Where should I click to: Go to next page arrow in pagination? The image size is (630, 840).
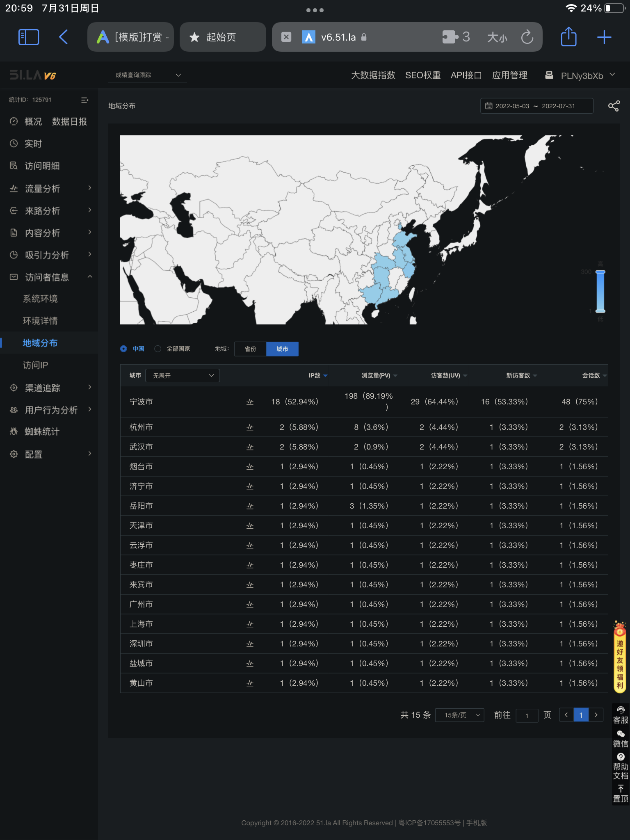click(x=596, y=715)
